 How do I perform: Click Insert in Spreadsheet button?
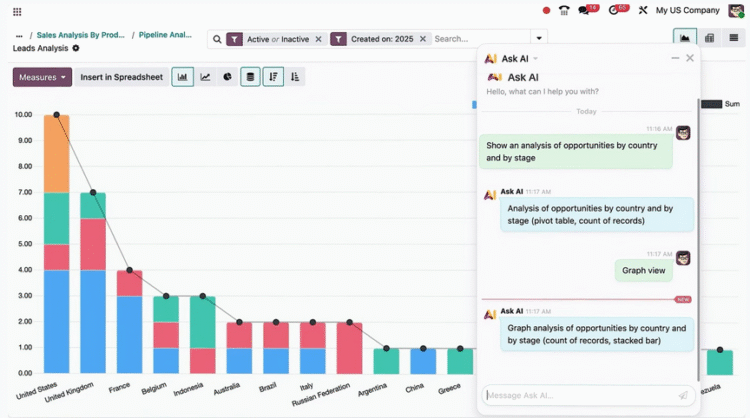coord(121,77)
